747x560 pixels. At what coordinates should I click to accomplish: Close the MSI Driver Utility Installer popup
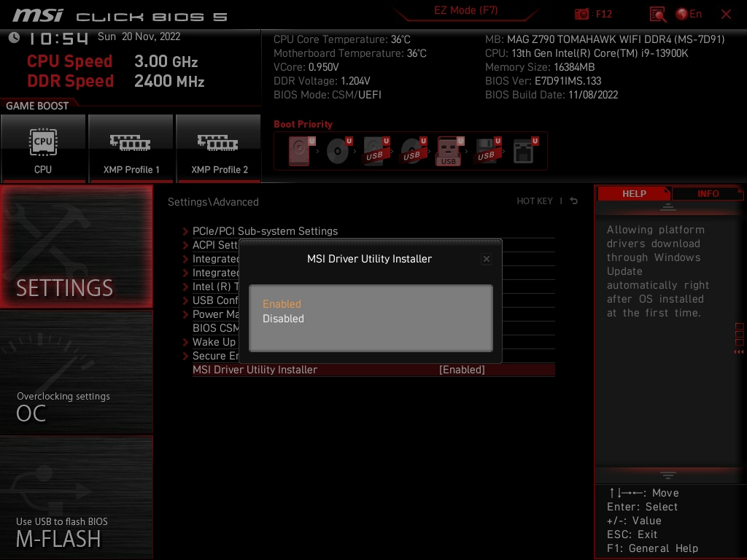click(487, 259)
